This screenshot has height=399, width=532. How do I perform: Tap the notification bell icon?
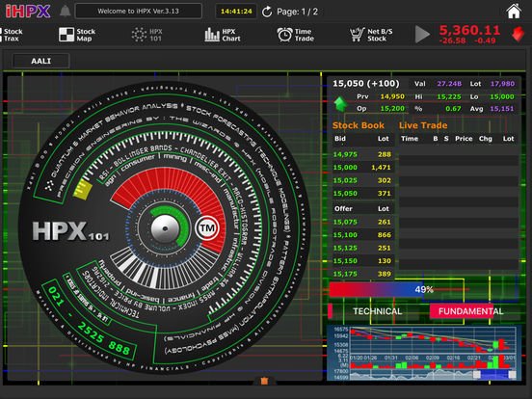[66, 12]
